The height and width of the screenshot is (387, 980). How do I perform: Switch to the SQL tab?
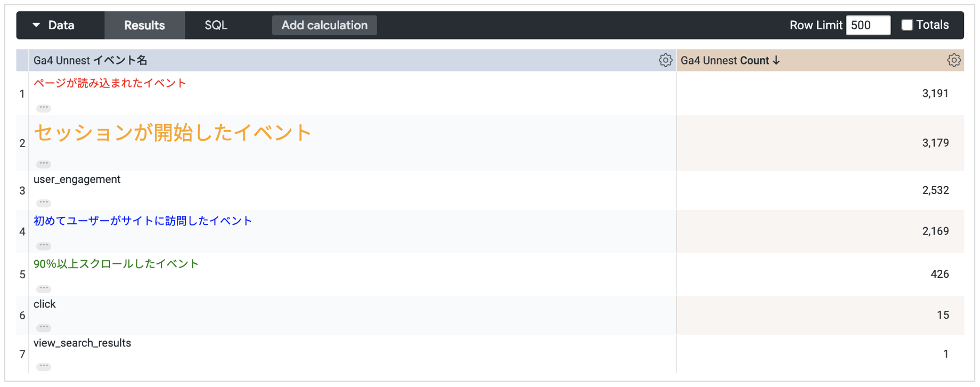tap(216, 26)
